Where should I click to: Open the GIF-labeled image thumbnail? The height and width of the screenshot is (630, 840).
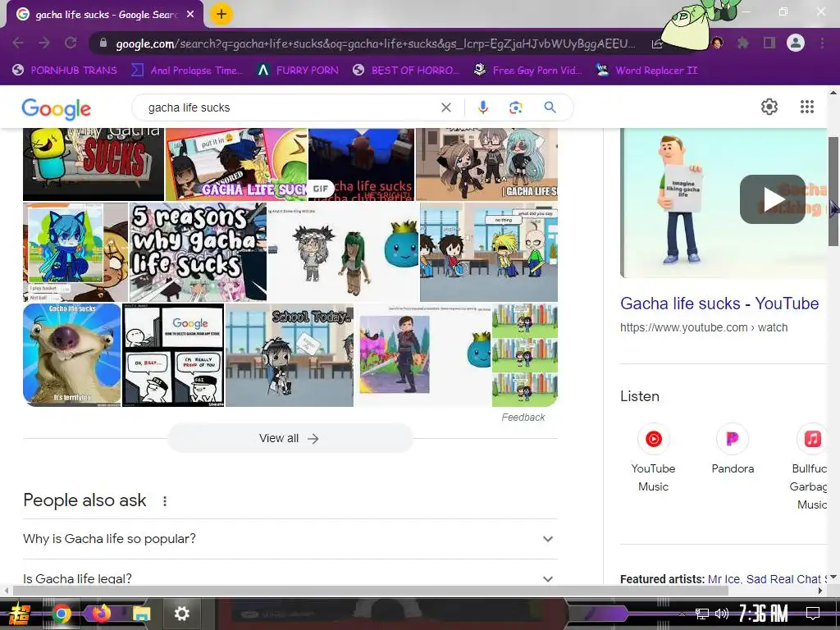coord(361,164)
